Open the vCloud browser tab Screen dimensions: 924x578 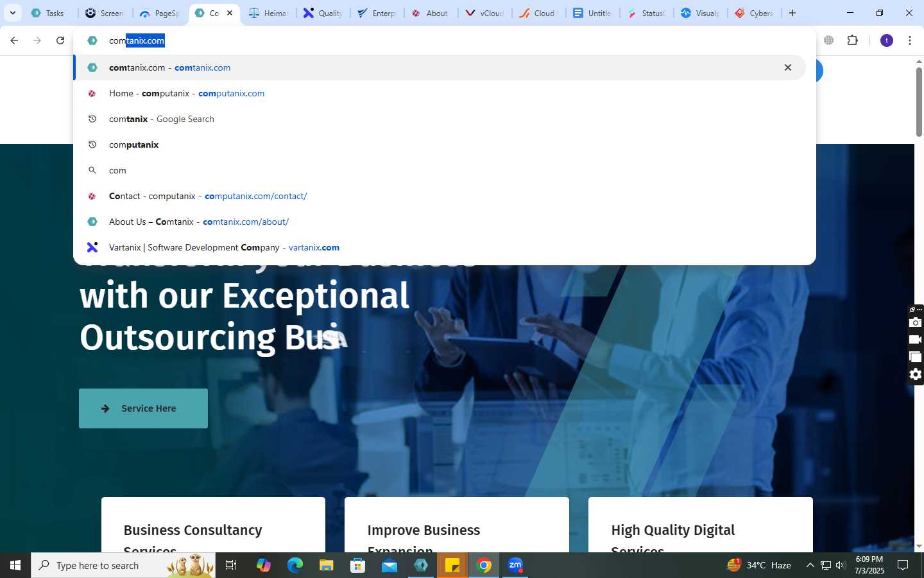click(x=484, y=13)
